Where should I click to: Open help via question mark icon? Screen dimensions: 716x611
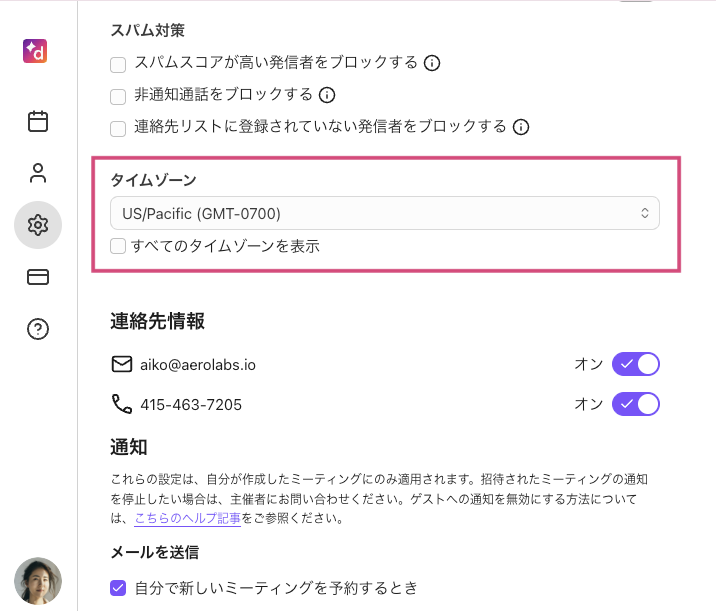(38, 329)
